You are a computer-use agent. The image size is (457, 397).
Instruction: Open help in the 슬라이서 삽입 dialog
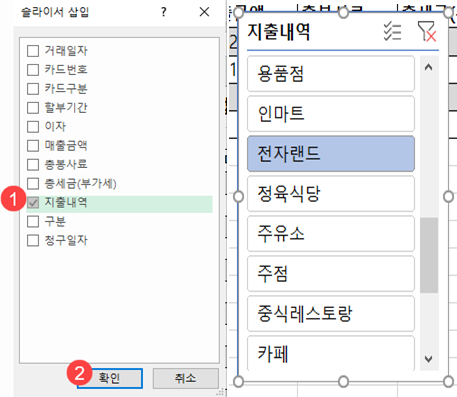[x=163, y=12]
